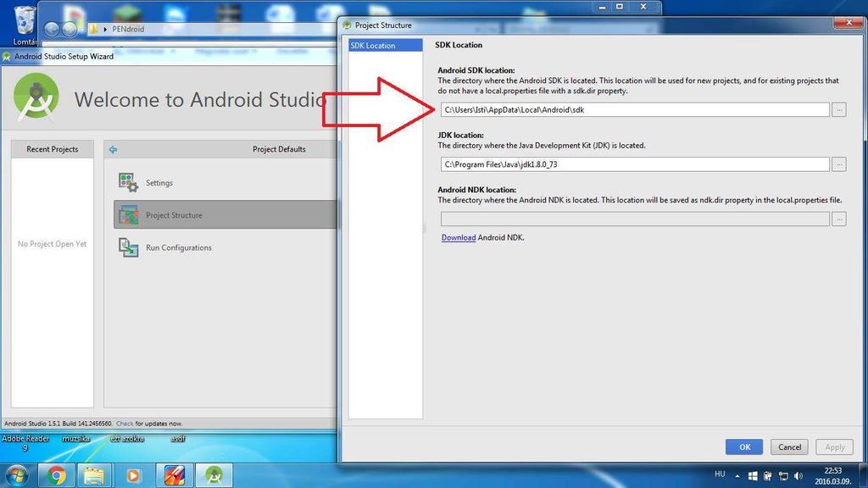Click the Adobe Reader 9 desktop label

(x=25, y=442)
